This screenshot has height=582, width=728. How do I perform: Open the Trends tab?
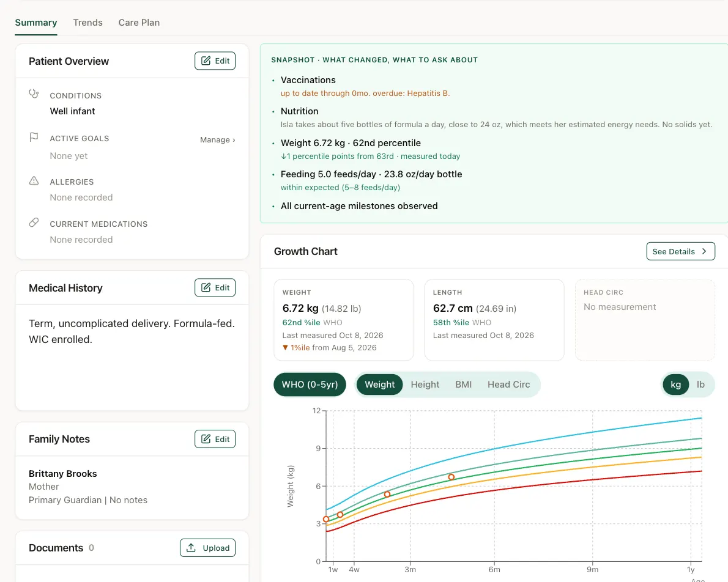87,22
